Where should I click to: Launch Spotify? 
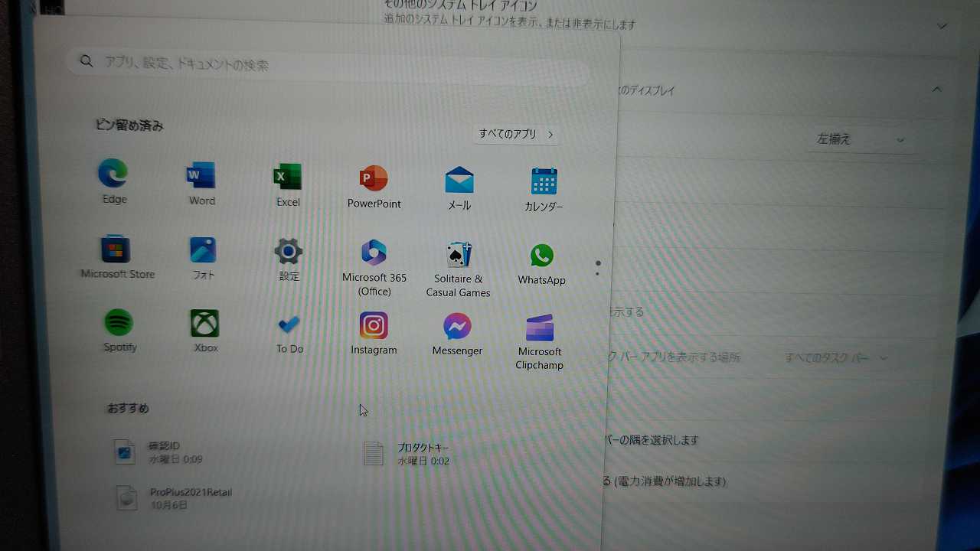[119, 331]
